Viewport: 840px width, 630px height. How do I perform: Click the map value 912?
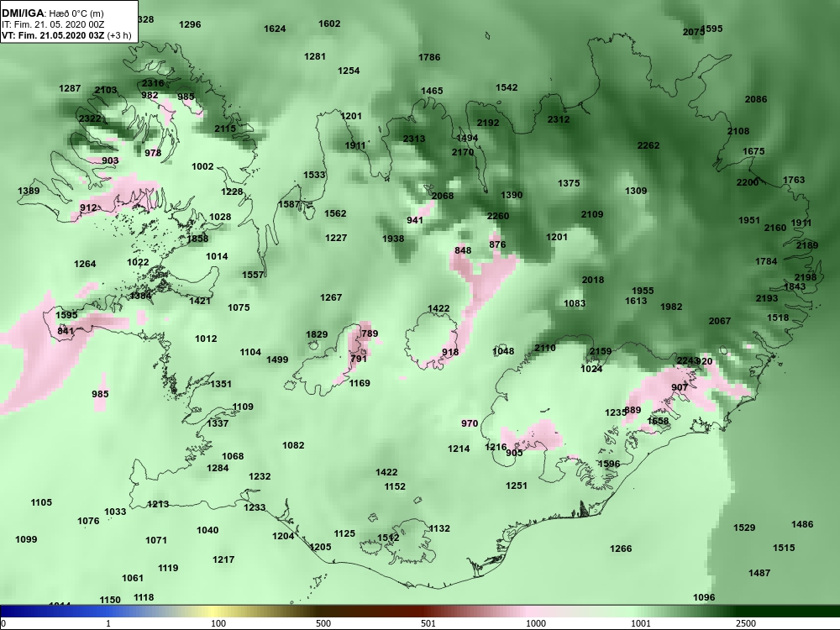coord(88,207)
